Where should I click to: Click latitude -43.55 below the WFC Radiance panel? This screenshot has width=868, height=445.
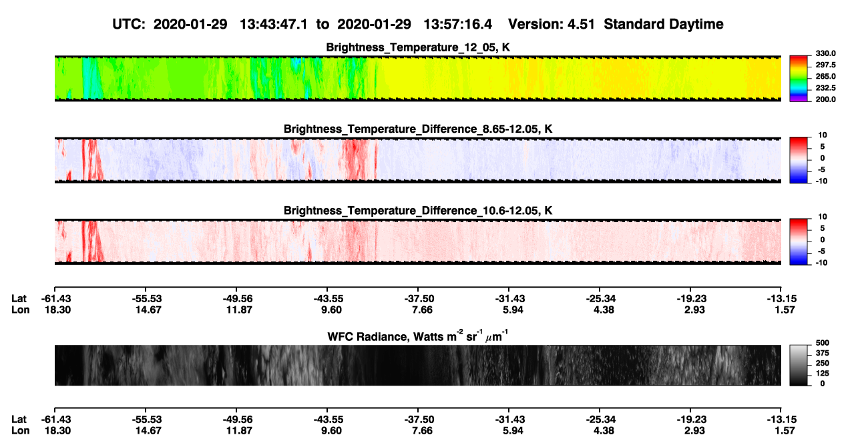pos(328,420)
